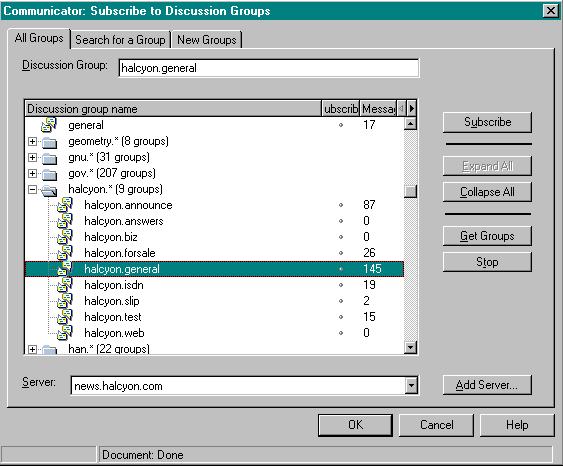Click the Collapse All button
Screen dimensions: 563x466
coord(487,192)
